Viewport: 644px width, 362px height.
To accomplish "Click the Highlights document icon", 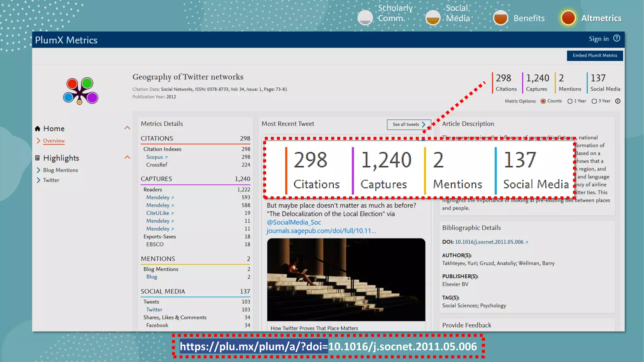I will pos(37,158).
